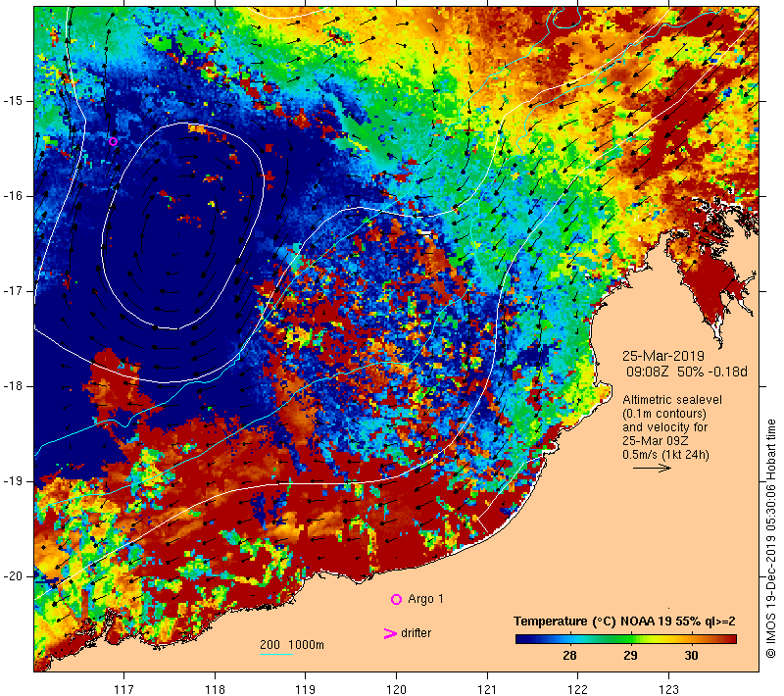Click the longitude label '119'
This screenshot has width=784, height=696.
coord(306,689)
